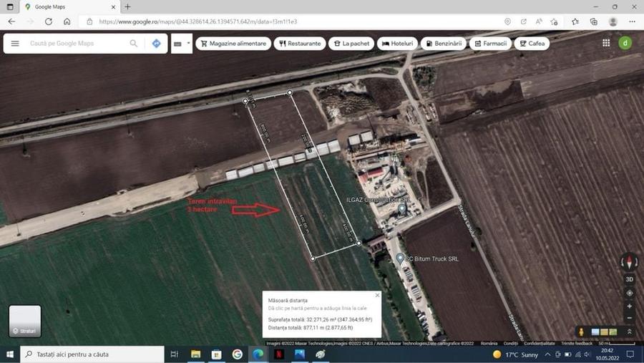Expand the bottom-right controls double chevron
644x363 pixels.
629,331
